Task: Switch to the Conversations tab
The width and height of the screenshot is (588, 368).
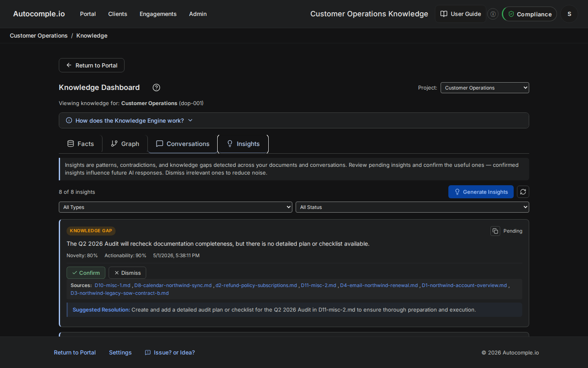Action: [x=183, y=144]
